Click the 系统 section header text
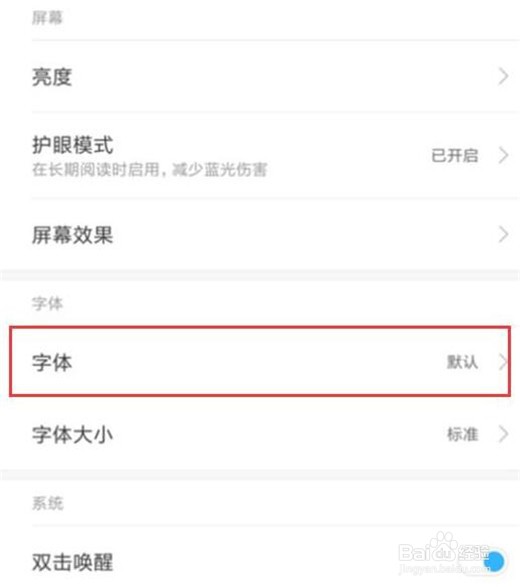The width and height of the screenshot is (520, 587). [47, 503]
